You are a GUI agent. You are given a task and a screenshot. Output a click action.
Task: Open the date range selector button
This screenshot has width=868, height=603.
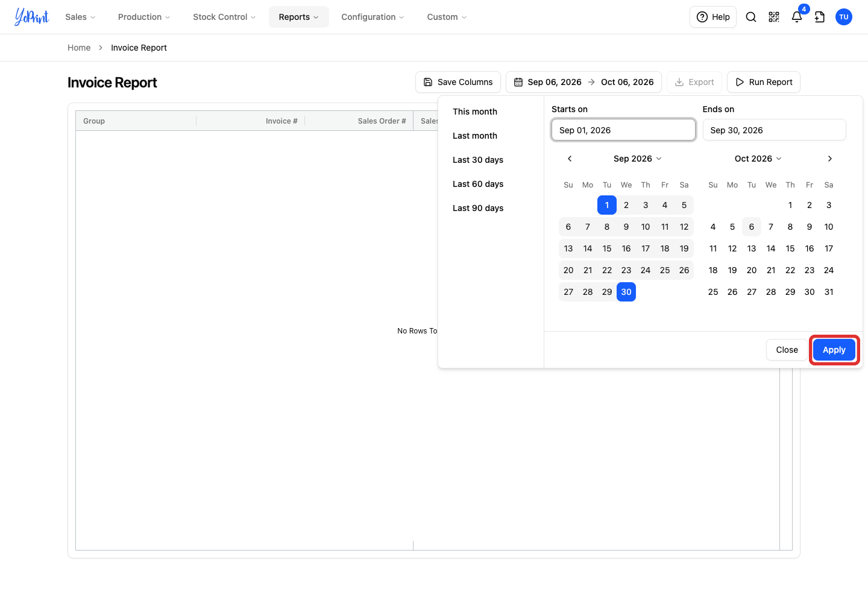click(583, 82)
